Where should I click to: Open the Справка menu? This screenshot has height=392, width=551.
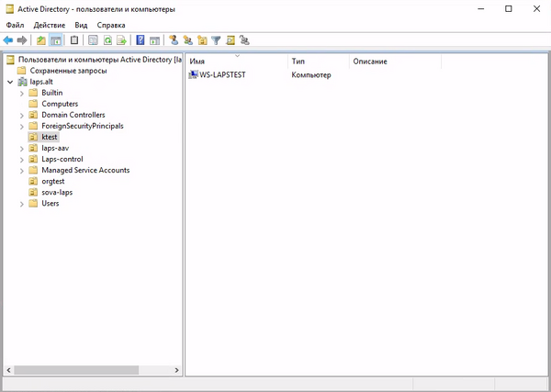[111, 26]
